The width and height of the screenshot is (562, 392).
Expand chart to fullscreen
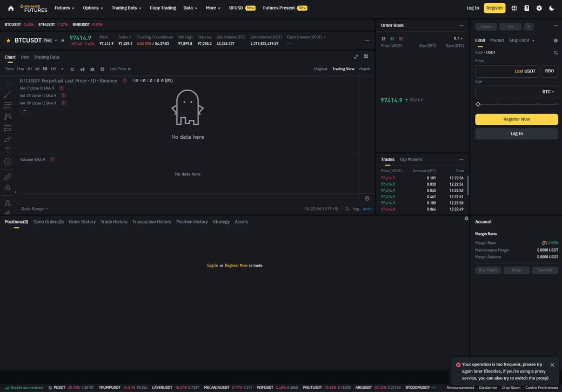[356, 57]
